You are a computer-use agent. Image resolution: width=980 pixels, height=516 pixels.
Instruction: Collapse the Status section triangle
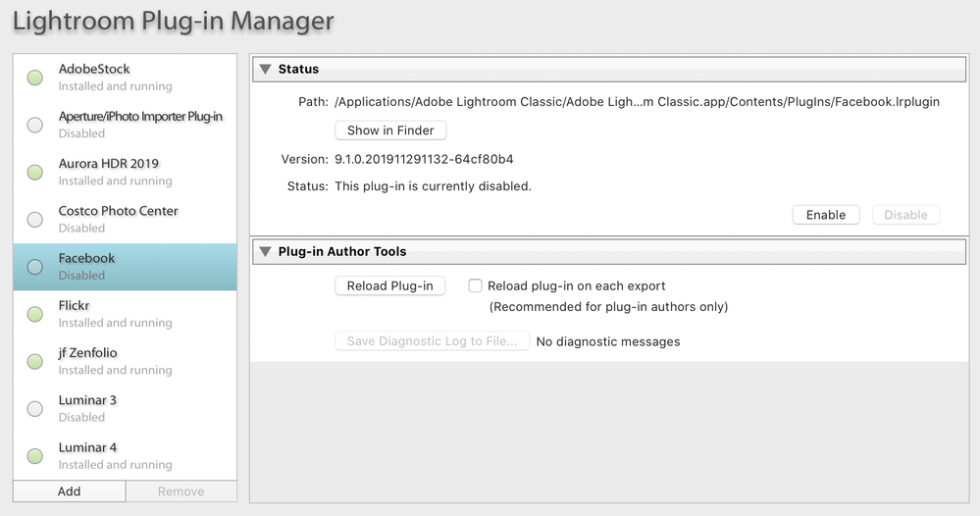click(265, 69)
